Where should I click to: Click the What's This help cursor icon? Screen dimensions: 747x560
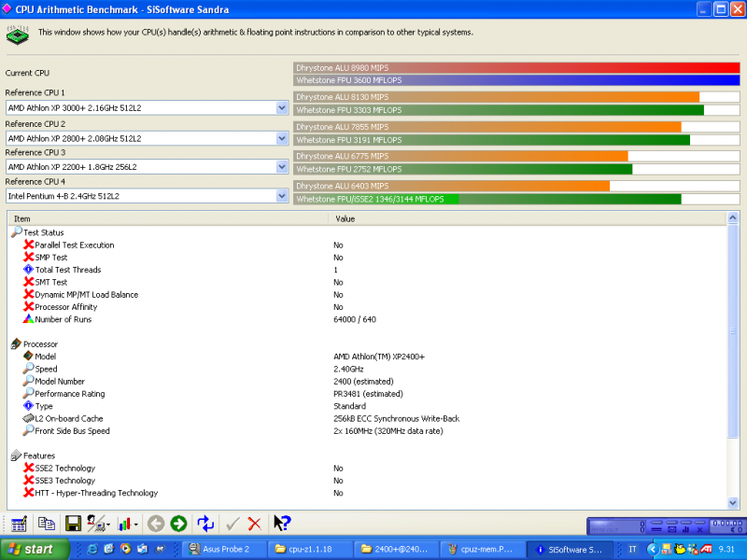click(282, 524)
